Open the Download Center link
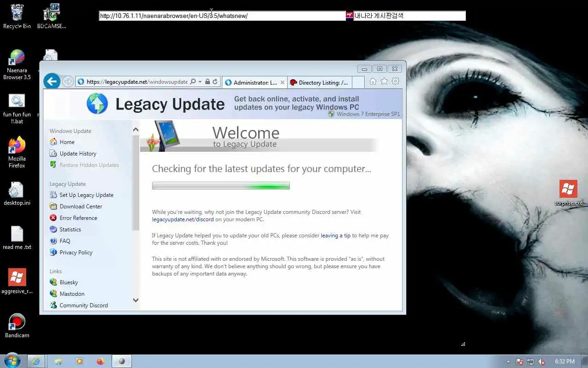588x368 pixels. (81, 207)
